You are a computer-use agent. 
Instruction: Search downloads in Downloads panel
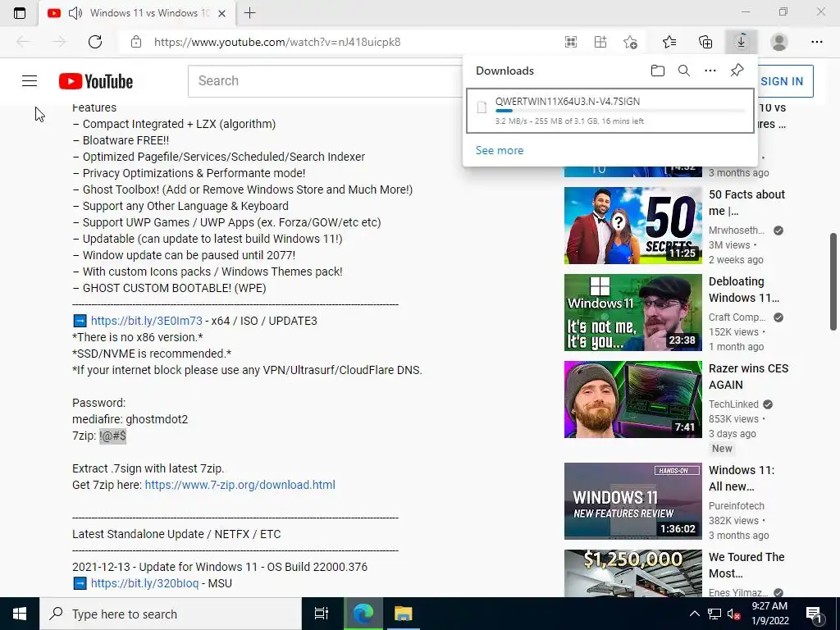click(x=684, y=71)
